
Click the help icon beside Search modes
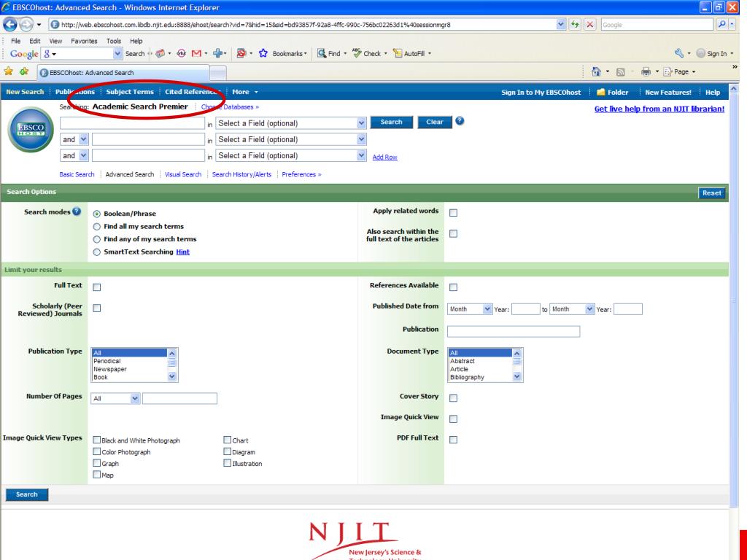76,212
